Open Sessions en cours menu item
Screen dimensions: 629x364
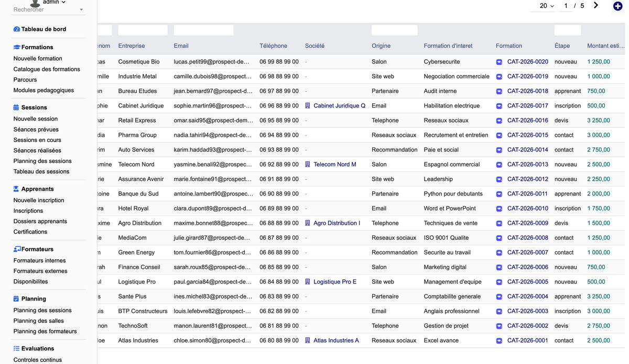(x=37, y=140)
